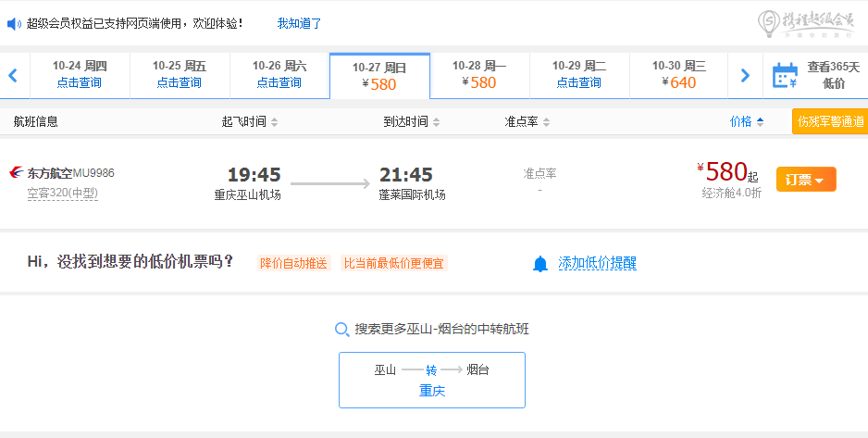Go to next dates with right arrow
This screenshot has width=868, height=438.
[745, 75]
